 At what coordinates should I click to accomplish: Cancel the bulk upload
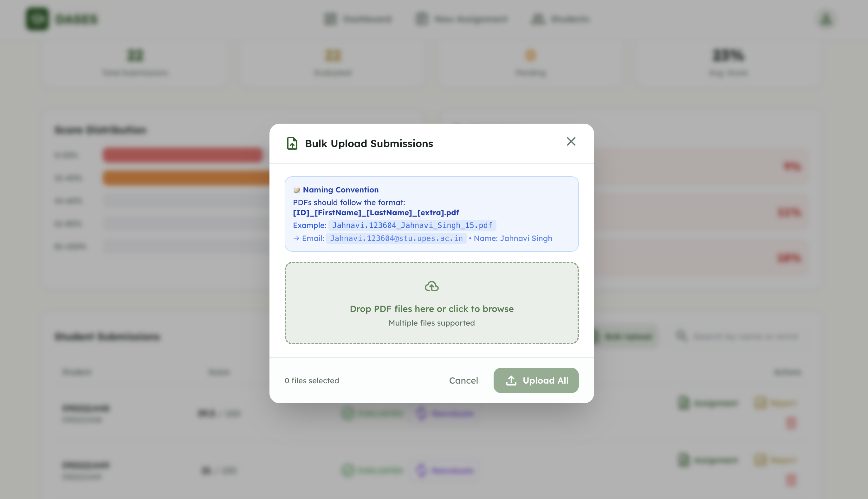463,380
